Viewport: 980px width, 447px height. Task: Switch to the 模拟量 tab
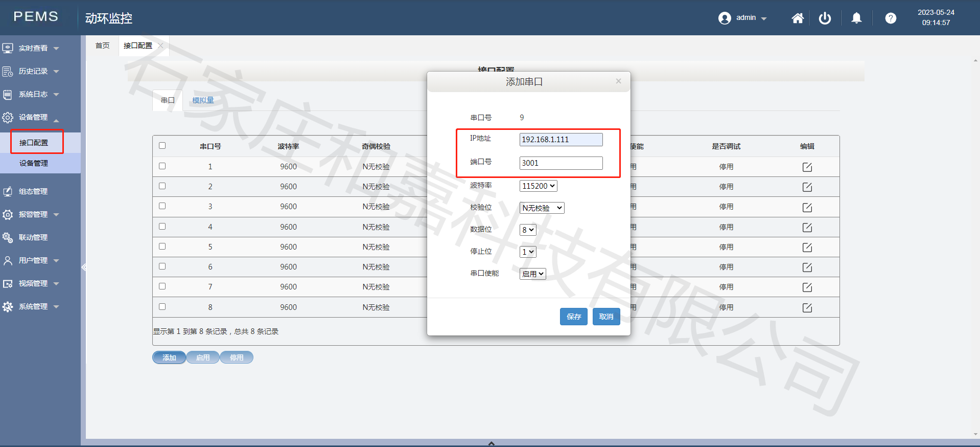203,100
